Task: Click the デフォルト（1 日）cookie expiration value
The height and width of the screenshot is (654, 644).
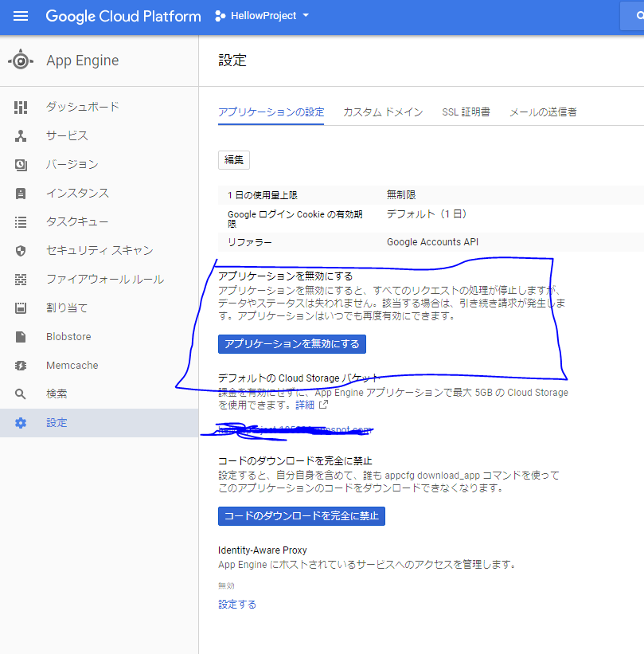Action: (x=427, y=214)
